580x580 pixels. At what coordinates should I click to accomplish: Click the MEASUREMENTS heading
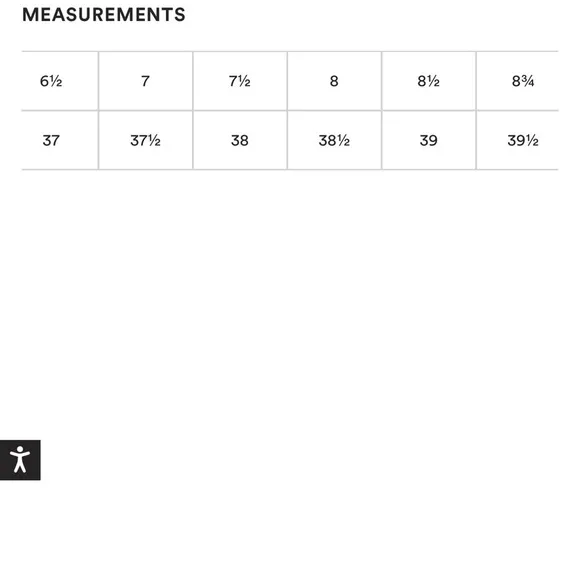[104, 15]
